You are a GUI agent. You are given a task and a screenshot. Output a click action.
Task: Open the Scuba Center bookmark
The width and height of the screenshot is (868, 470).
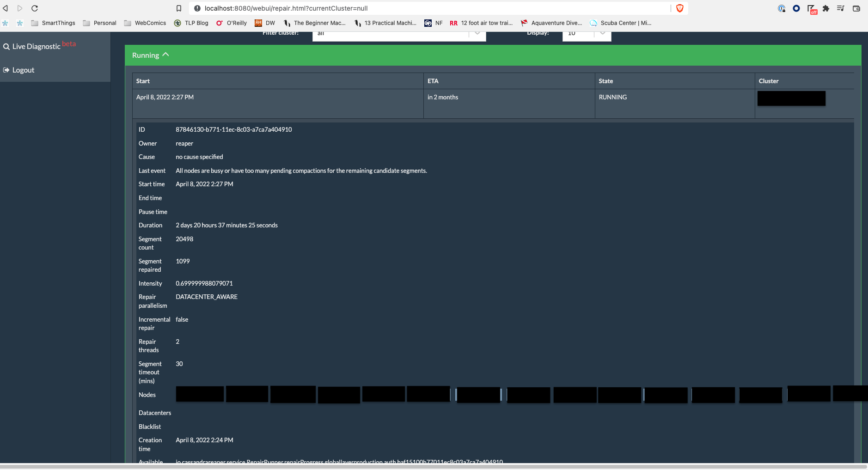(x=621, y=23)
